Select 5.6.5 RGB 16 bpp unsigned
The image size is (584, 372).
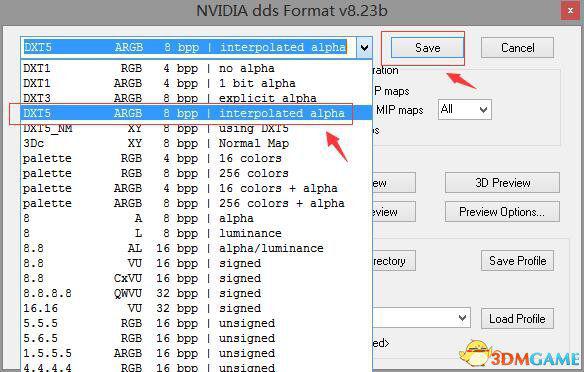click(197, 338)
